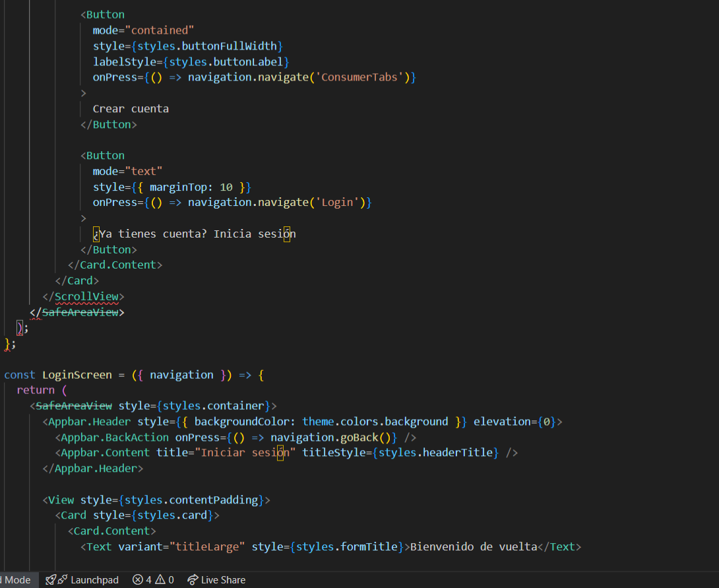Click the closing </Appbar.Header> tag
The height and width of the screenshot is (588, 719).
tap(93, 469)
